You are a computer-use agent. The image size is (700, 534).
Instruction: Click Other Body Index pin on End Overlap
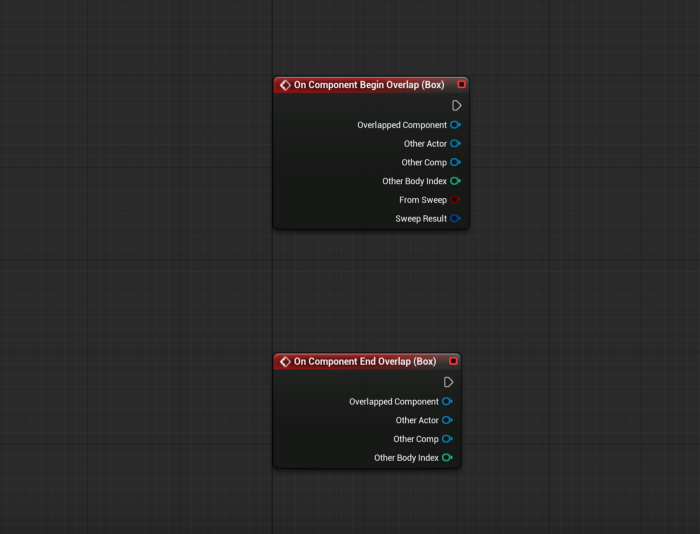[x=447, y=458]
